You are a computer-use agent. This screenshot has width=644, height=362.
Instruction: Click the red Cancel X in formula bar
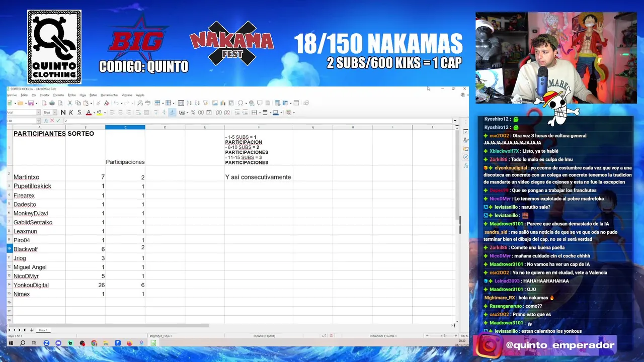tap(52, 121)
